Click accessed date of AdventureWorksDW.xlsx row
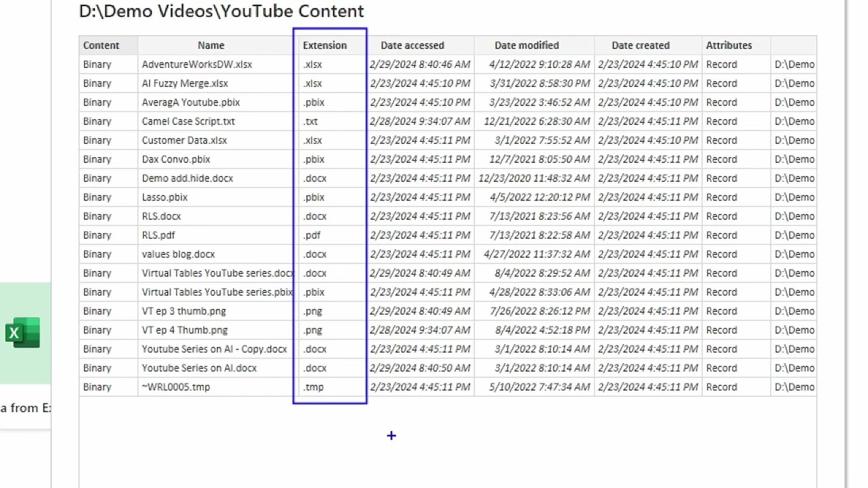Screen dimensions: 868x488 420,64
